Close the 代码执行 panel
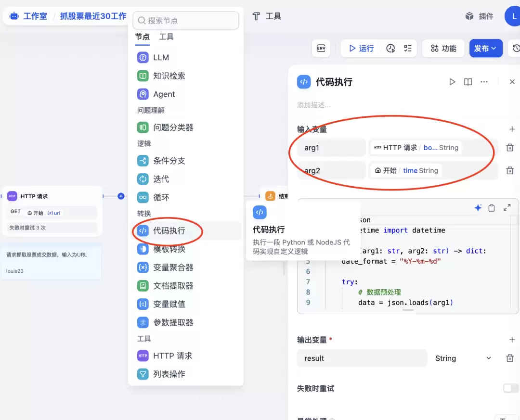This screenshot has width=520, height=420. pyautogui.click(x=512, y=82)
